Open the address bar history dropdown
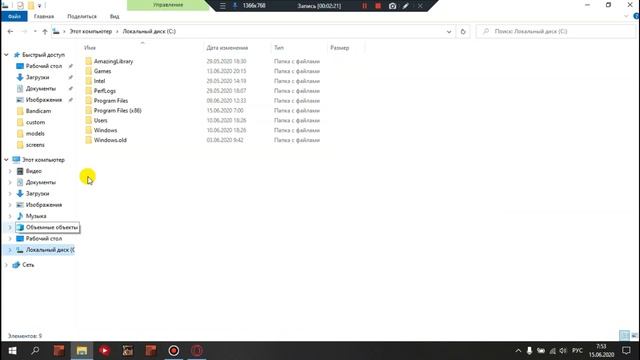This screenshot has height=360, width=640. [x=449, y=31]
